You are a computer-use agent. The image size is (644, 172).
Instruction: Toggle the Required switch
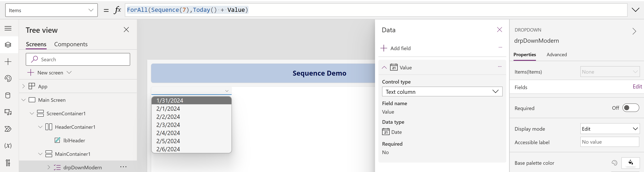(630, 108)
